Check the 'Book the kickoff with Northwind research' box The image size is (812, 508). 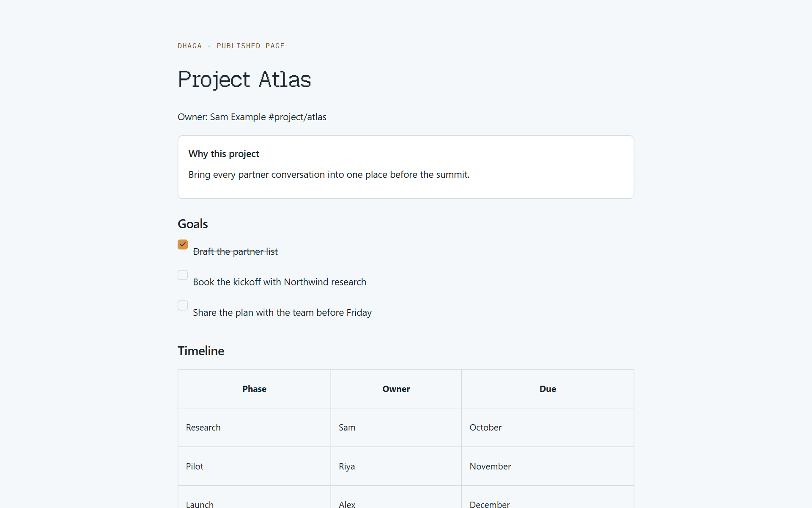pos(183,275)
